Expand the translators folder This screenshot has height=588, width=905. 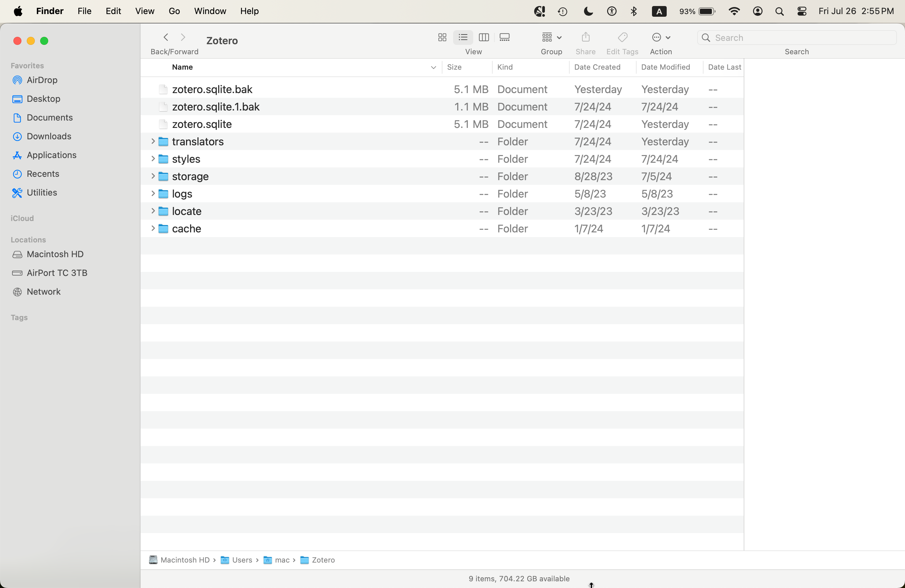tap(153, 142)
